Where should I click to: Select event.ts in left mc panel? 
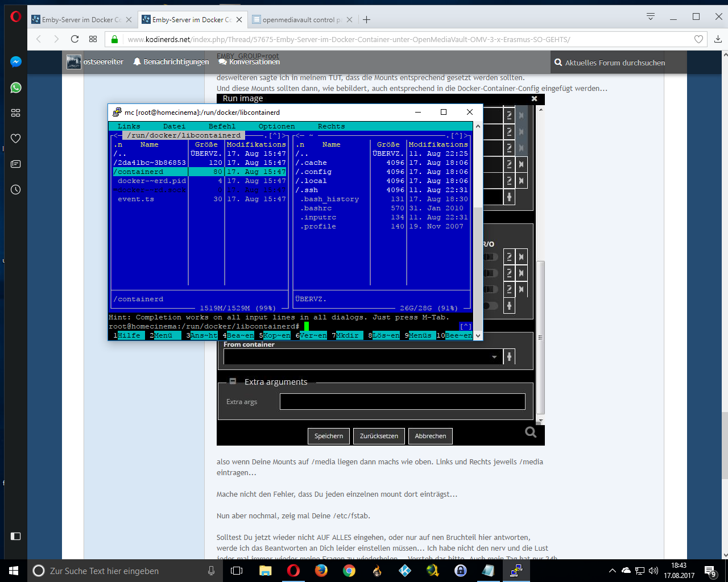pyautogui.click(x=200, y=199)
